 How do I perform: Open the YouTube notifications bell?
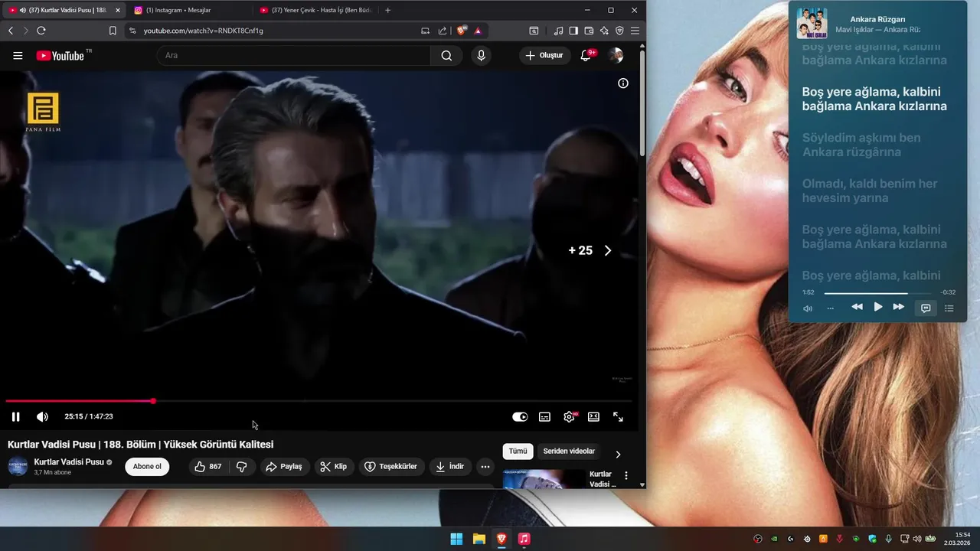pos(586,55)
